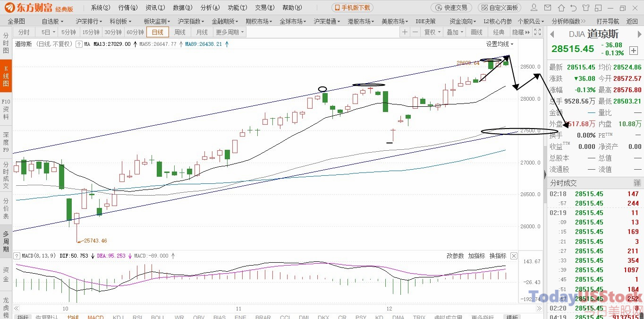Open 全景图 panorama view
This screenshot has height=319, width=644.
pyautogui.click(x=17, y=21)
